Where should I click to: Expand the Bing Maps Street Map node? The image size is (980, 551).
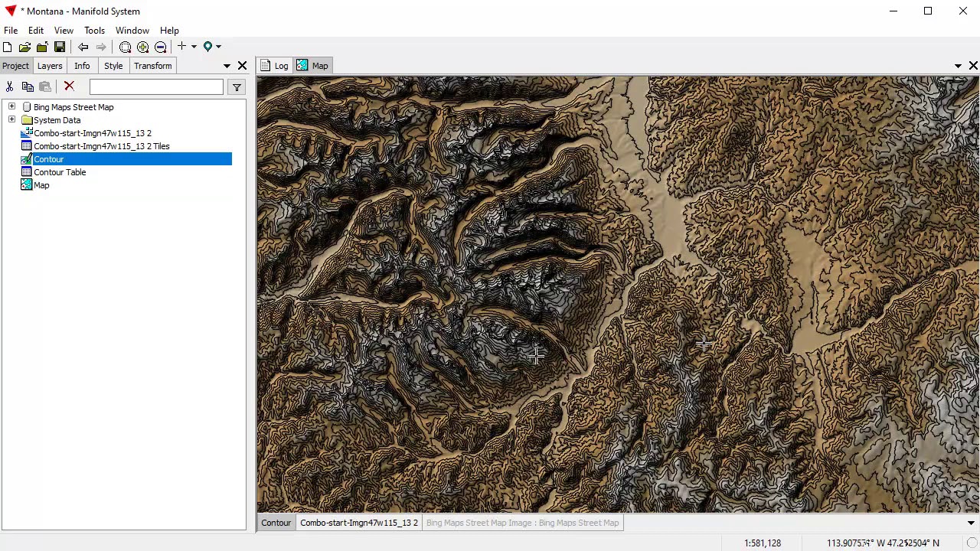pos(11,106)
